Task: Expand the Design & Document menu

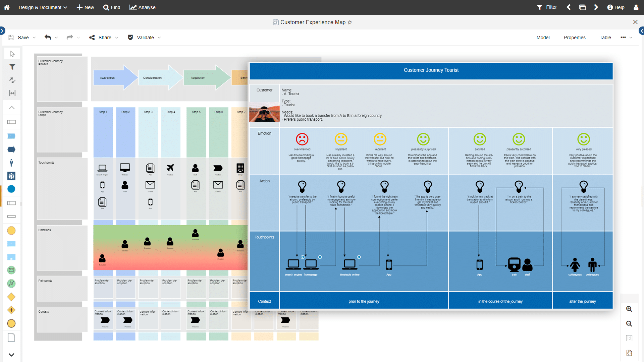Action: (x=43, y=7)
